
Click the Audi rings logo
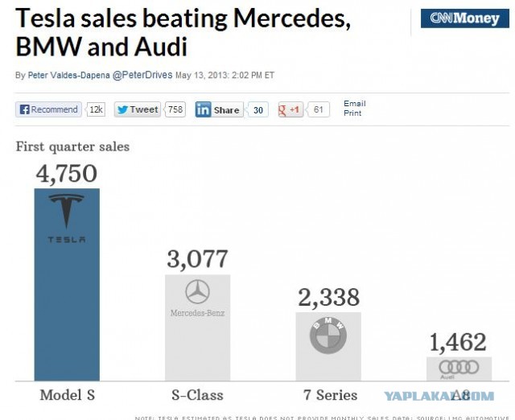click(459, 367)
